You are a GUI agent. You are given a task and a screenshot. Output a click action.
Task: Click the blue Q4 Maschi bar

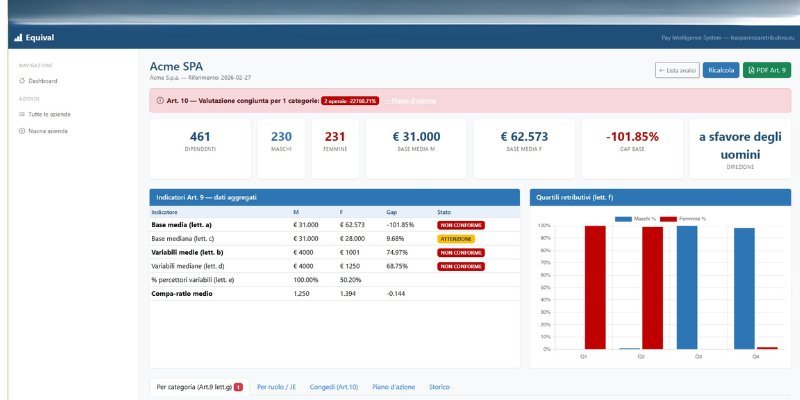pyautogui.click(x=744, y=289)
